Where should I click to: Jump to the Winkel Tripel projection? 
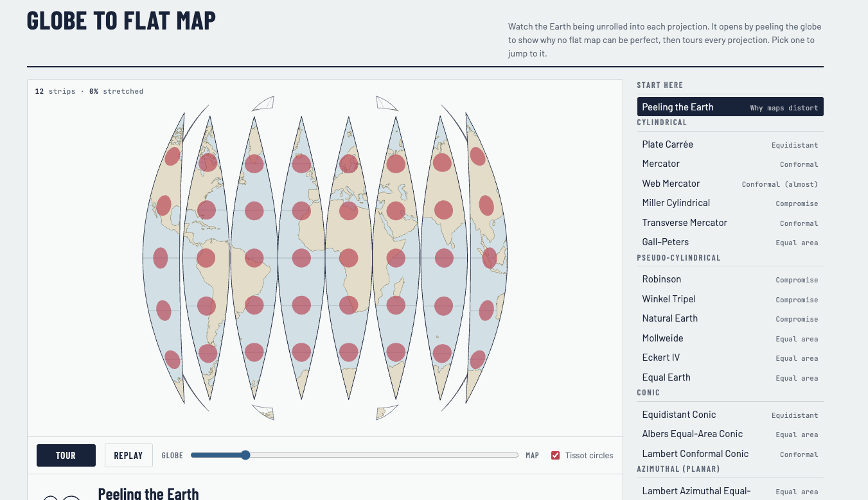[730, 299]
